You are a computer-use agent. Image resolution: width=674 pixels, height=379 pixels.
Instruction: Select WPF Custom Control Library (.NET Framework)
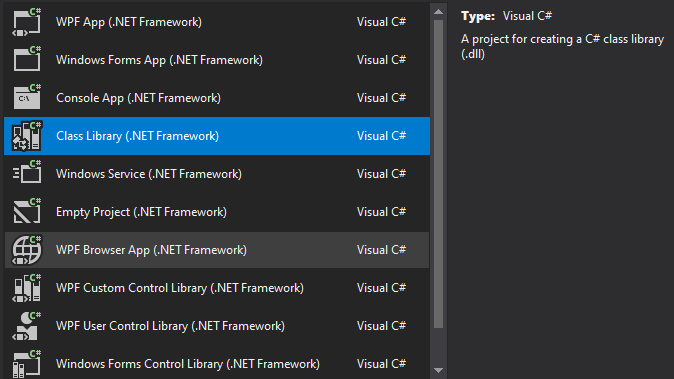tap(217, 287)
